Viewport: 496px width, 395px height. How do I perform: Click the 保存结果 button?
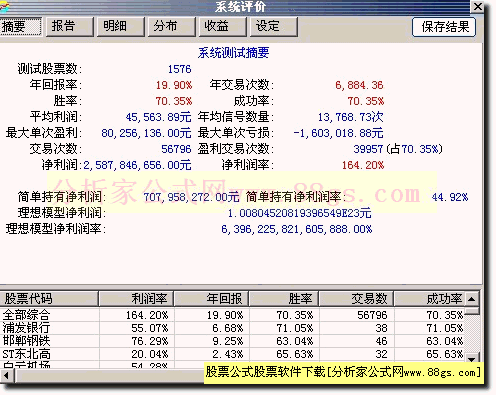click(444, 27)
